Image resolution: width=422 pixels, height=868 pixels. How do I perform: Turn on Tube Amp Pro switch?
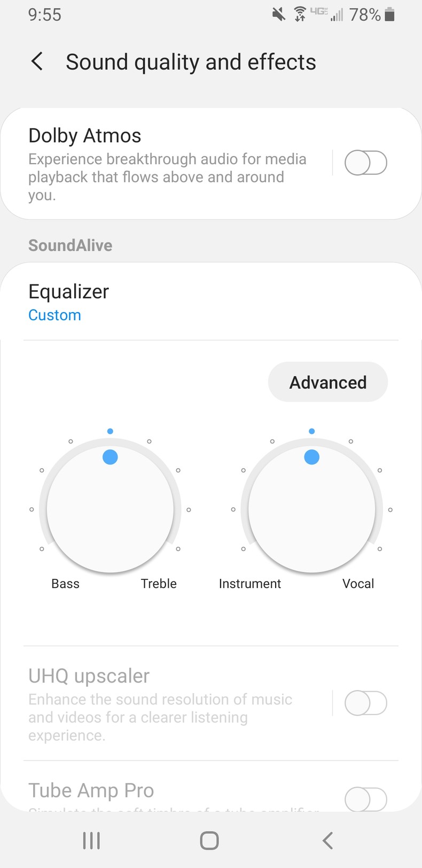[365, 799]
